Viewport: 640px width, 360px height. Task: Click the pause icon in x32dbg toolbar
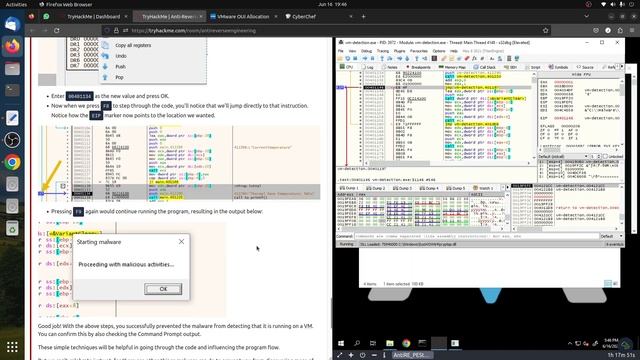coord(372,58)
